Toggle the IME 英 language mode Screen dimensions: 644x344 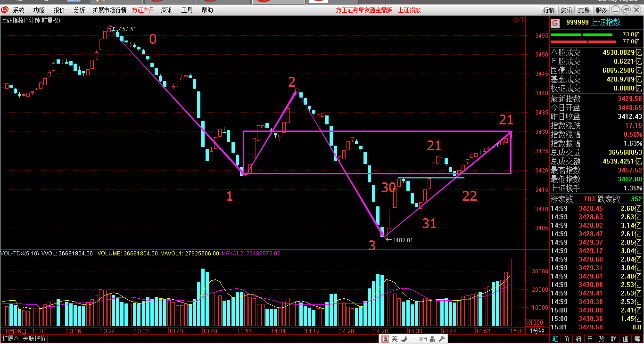pos(394,339)
